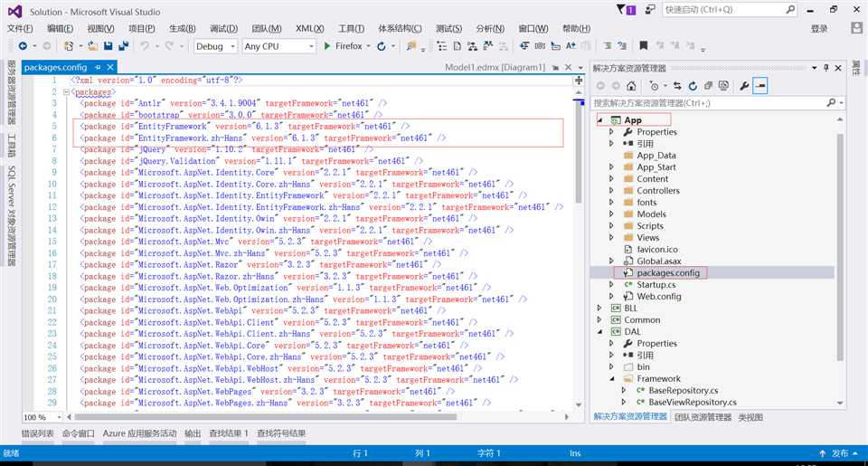Open the 输出 panel tab
868x466 pixels.
pos(193,433)
